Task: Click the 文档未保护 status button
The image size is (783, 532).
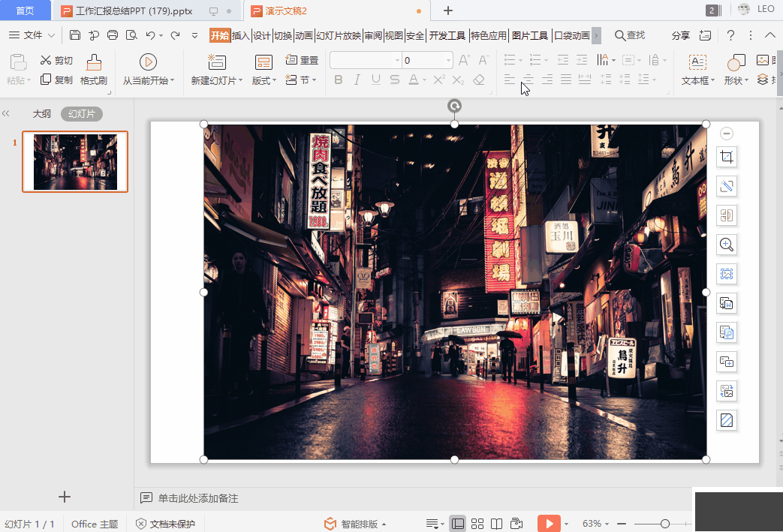Action: point(166,524)
